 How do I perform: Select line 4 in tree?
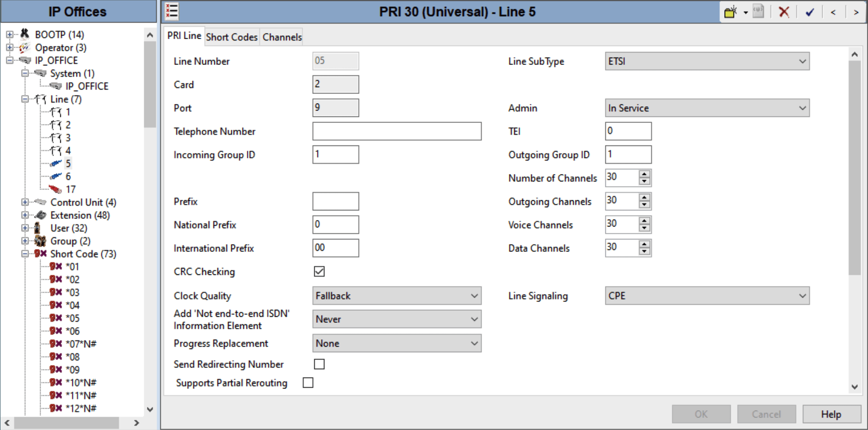[67, 151]
